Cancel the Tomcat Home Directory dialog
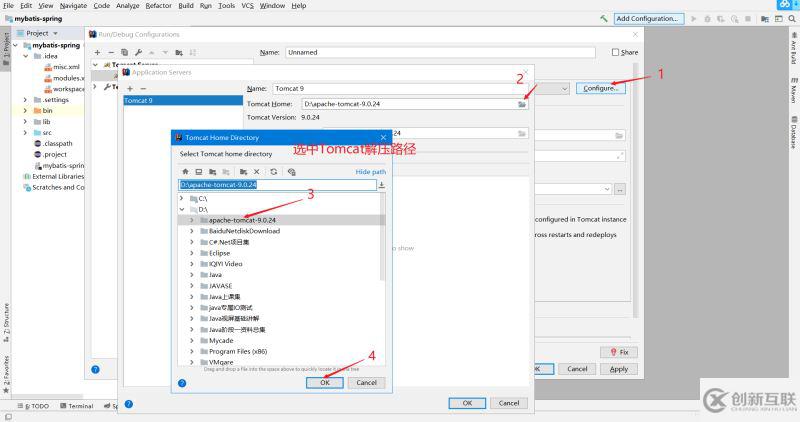The height and width of the screenshot is (422, 800). 366,383
